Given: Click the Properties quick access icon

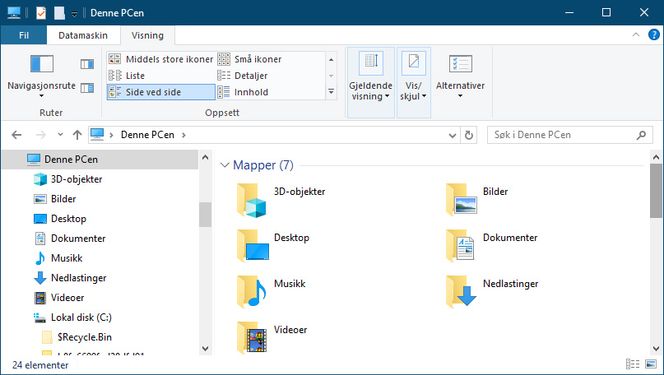Looking at the screenshot, I should click(x=41, y=13).
